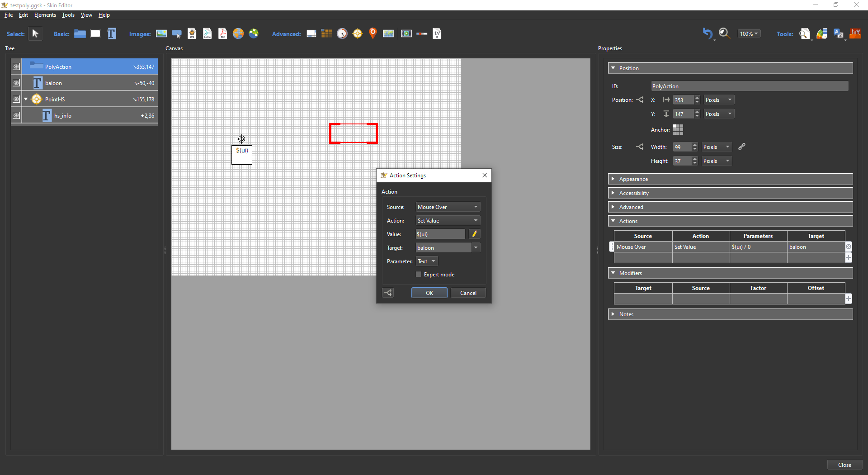Expand the Accessibility section

[x=730, y=193]
